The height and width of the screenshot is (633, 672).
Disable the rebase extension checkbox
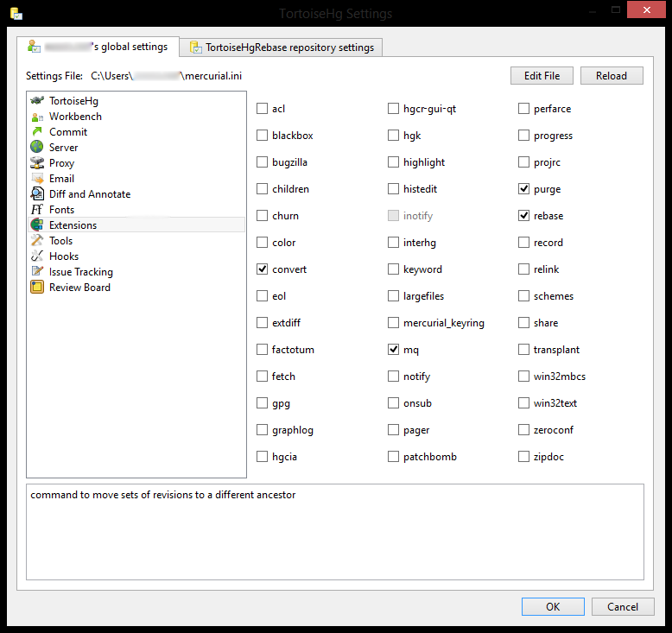point(523,216)
